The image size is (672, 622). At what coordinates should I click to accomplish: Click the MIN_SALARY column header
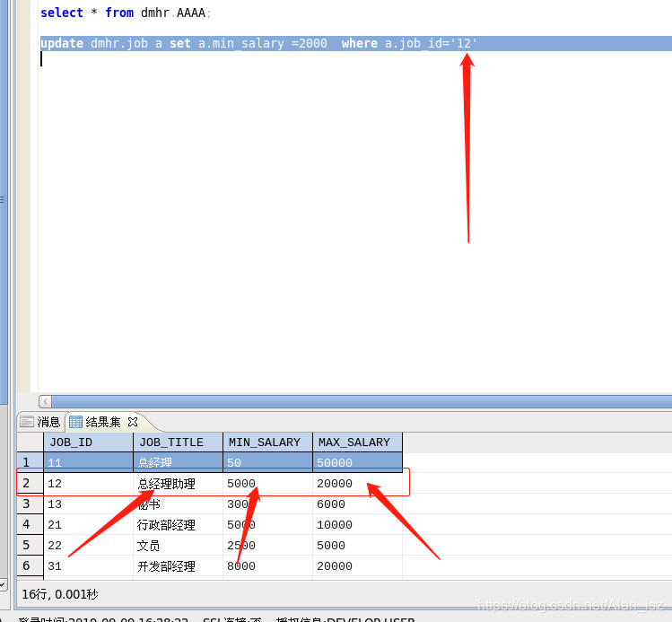pos(268,442)
